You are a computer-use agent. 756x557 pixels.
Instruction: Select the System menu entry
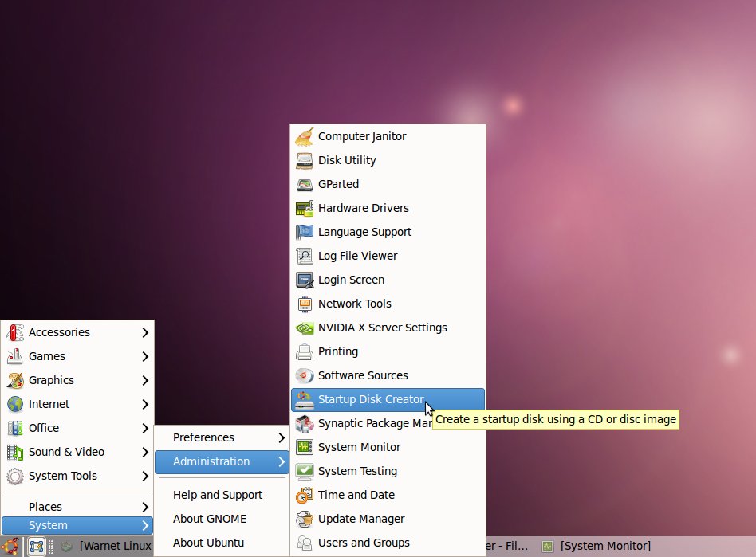(x=77, y=525)
